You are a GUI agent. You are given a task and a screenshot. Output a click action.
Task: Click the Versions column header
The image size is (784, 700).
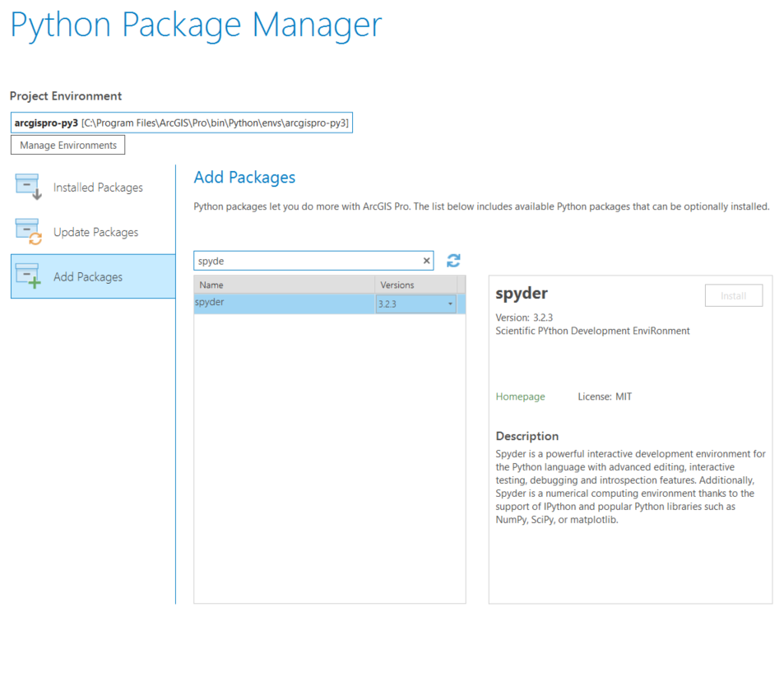415,285
